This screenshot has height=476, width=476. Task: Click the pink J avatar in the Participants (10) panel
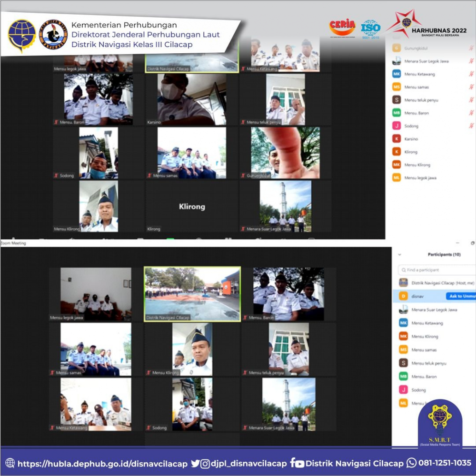403,390
